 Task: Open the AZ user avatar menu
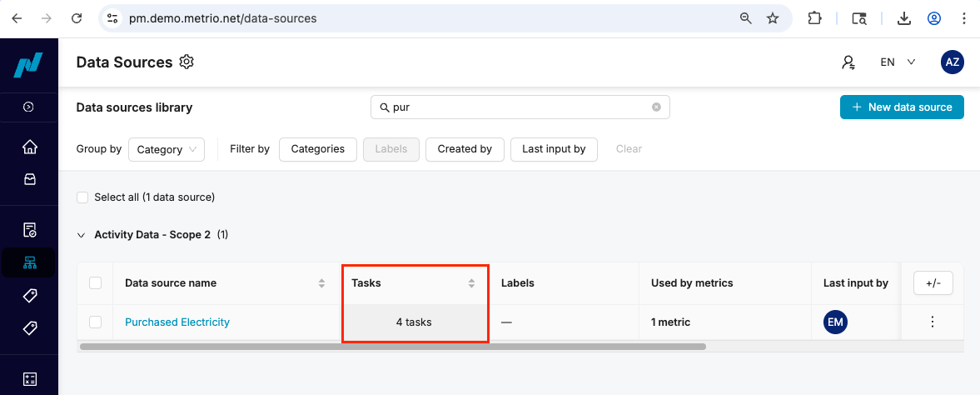(952, 62)
